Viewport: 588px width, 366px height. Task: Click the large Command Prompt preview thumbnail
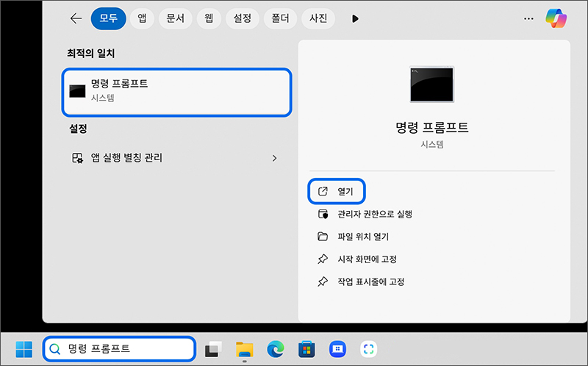click(x=432, y=85)
